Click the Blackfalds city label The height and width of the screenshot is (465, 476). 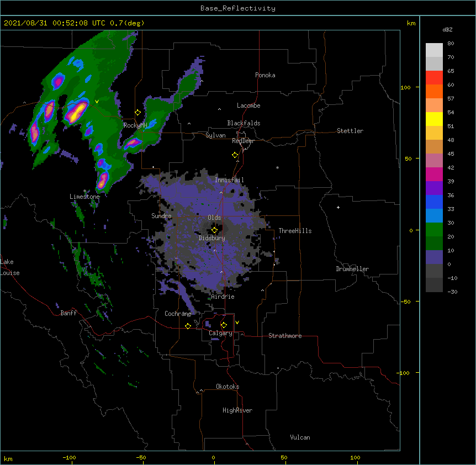click(x=244, y=123)
